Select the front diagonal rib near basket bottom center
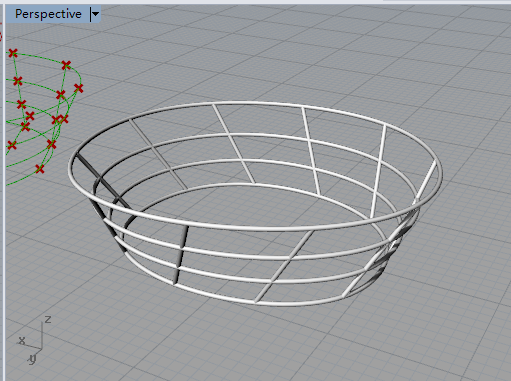Screen dimensions: 511x381 [283, 267]
